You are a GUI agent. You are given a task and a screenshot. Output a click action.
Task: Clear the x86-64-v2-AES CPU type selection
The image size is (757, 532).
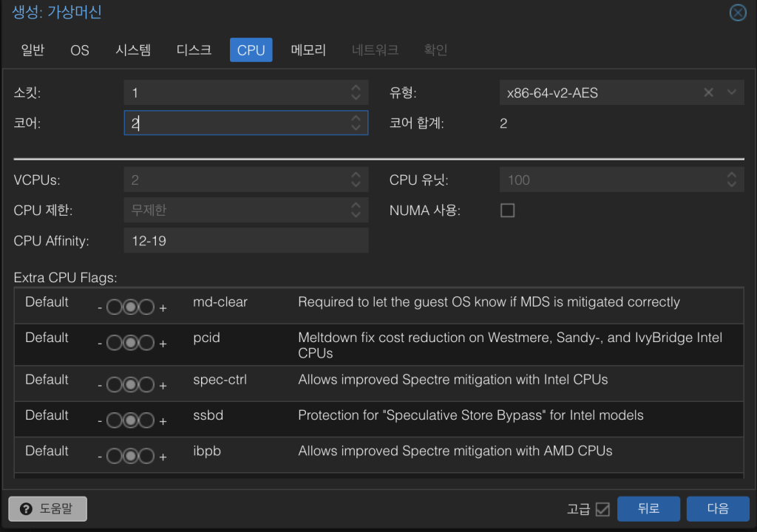pyautogui.click(x=708, y=92)
